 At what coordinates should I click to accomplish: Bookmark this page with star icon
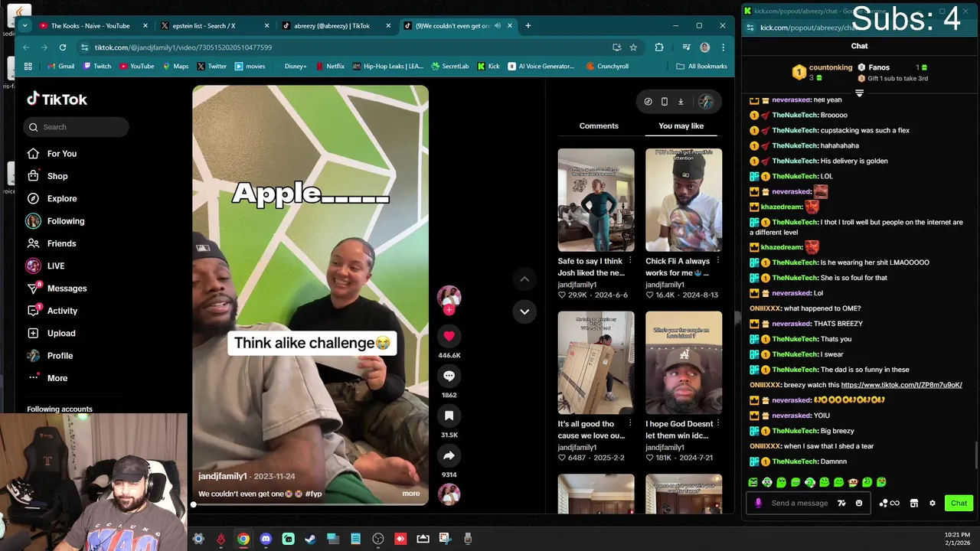pos(633,47)
